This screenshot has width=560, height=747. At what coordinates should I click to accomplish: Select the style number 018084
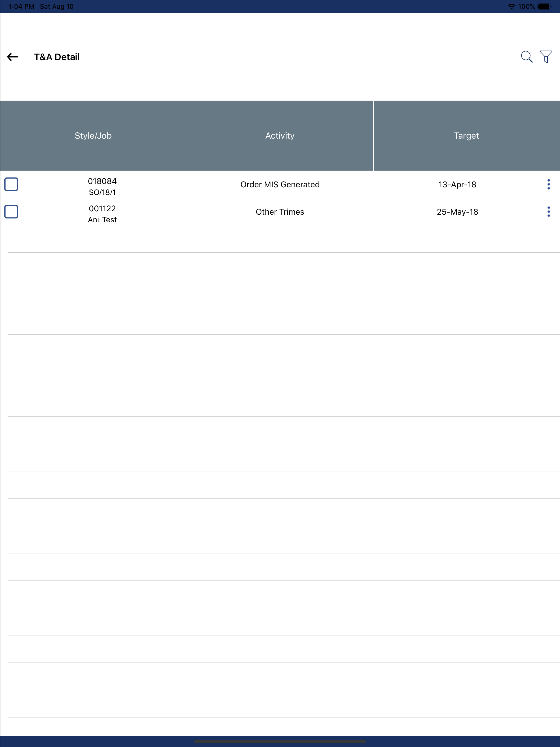click(102, 181)
